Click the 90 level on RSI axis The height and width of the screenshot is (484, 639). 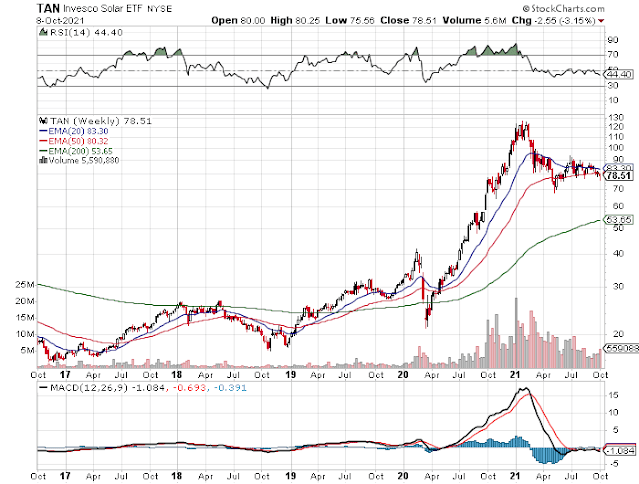(x=613, y=40)
